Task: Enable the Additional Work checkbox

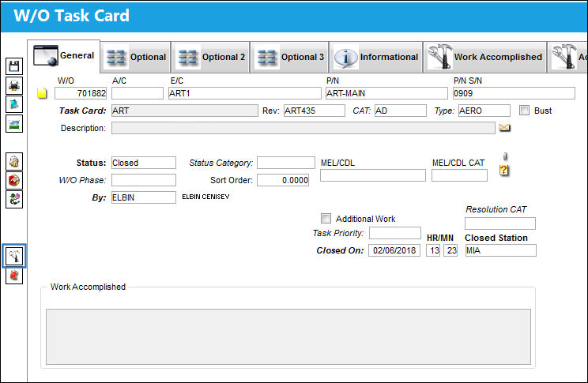Action: click(x=326, y=219)
